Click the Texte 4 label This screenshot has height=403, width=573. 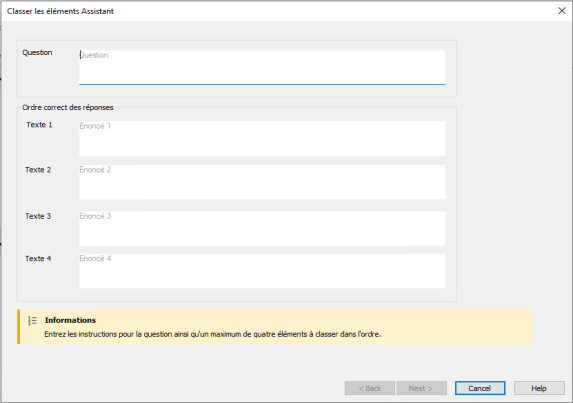tap(38, 259)
